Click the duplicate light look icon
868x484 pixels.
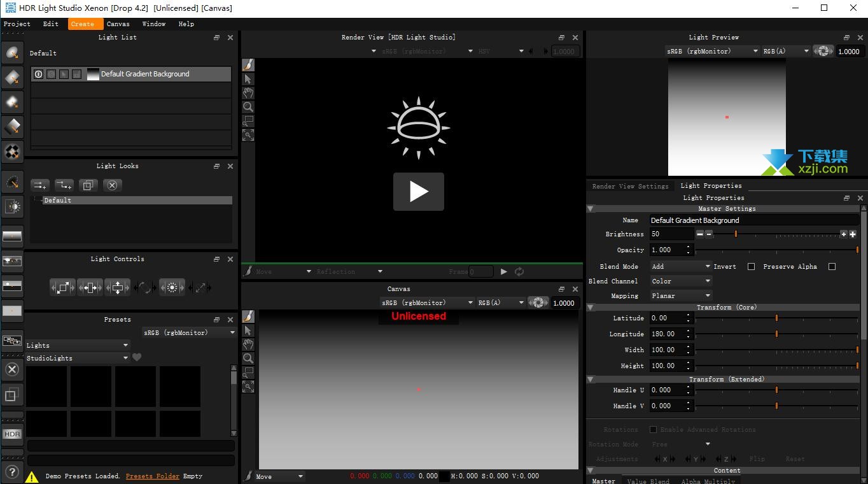point(88,185)
